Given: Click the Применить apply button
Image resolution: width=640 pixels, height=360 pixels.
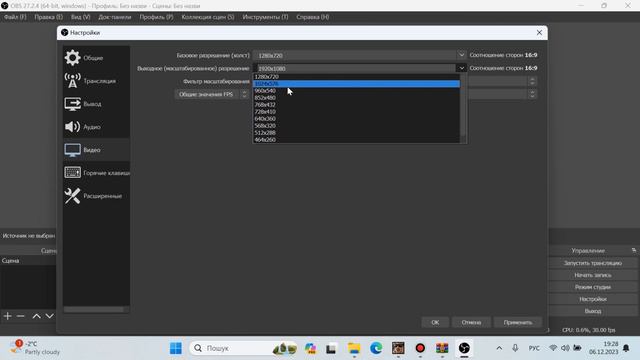Looking at the screenshot, I should [518, 322].
